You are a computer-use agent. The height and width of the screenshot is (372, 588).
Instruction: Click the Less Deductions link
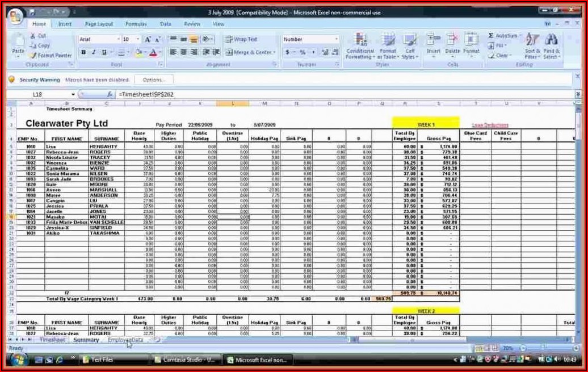point(490,125)
